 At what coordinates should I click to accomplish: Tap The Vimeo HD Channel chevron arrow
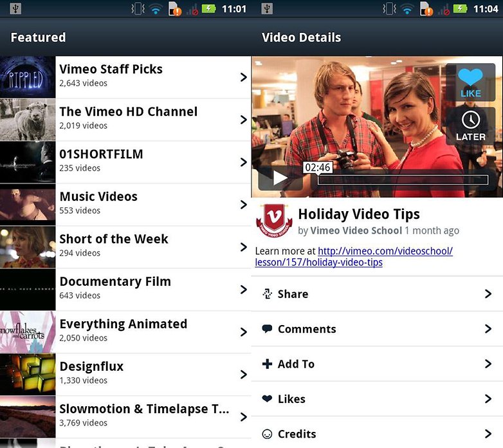click(x=244, y=119)
